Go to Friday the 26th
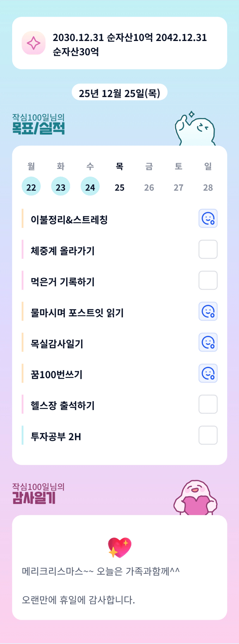Image resolution: width=239 pixels, height=644 pixels. pyautogui.click(x=149, y=187)
